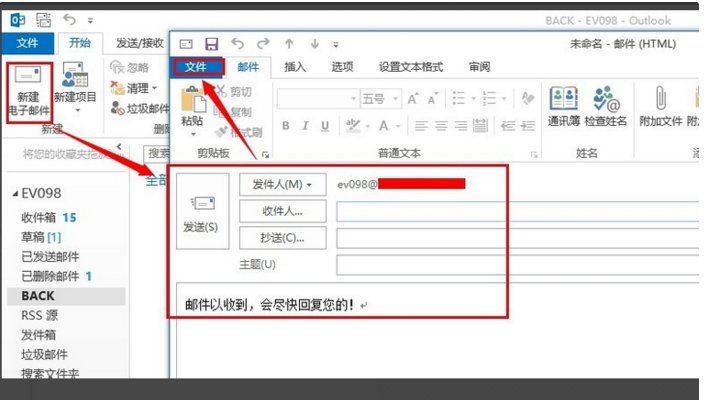Open message window quick access customize arrow
The width and height of the screenshot is (711, 400).
336,45
